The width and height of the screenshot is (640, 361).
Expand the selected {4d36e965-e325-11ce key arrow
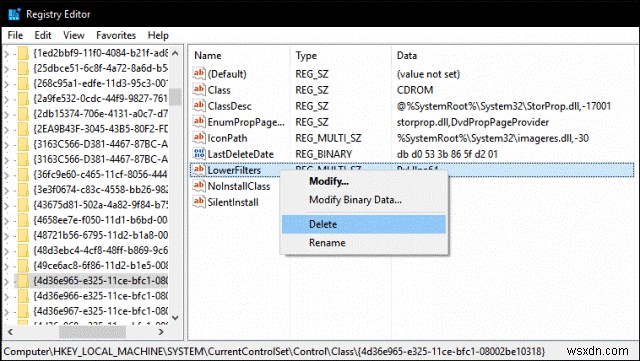point(7,281)
